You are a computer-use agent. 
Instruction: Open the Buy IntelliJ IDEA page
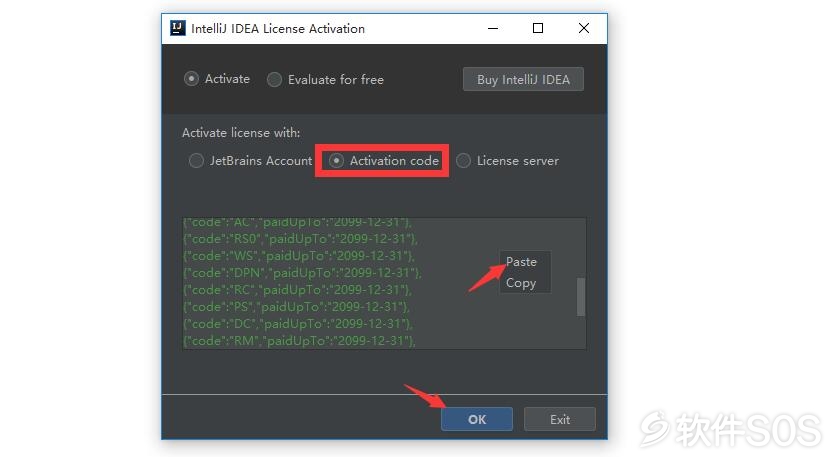[x=523, y=79]
